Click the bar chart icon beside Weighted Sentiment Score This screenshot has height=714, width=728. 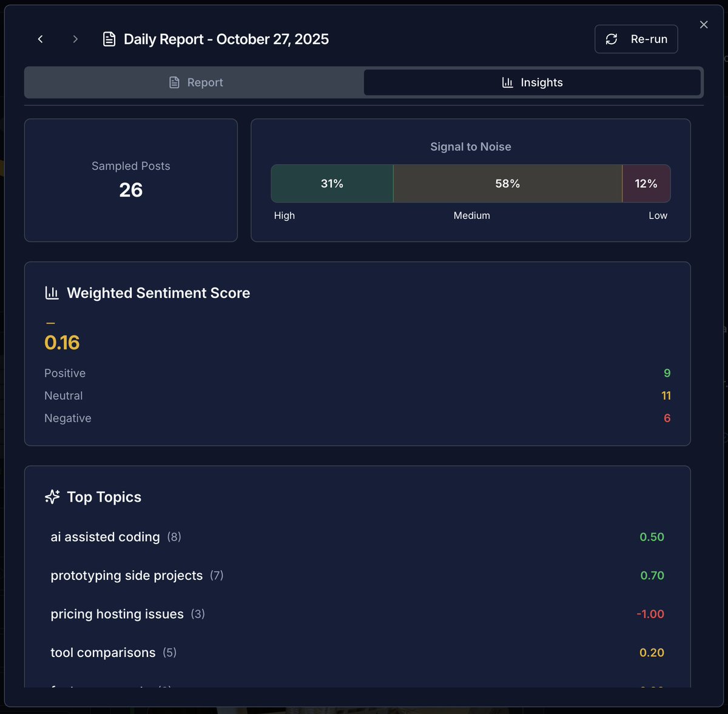[x=52, y=293]
